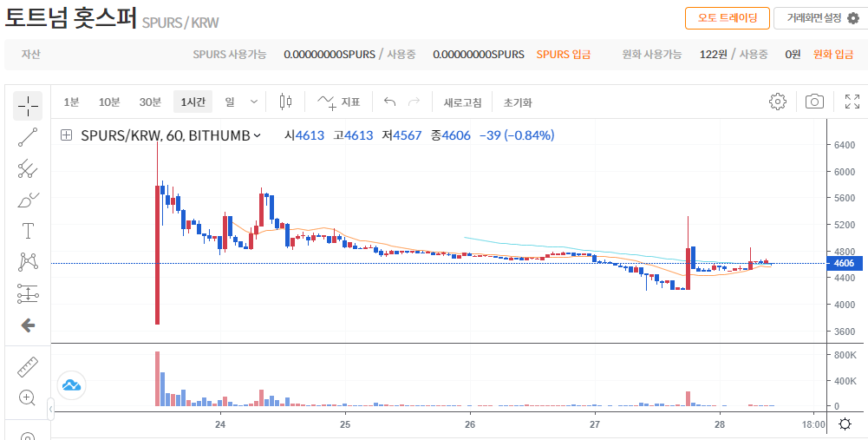
Task: Open the indicators (지표) menu
Action: (x=338, y=102)
